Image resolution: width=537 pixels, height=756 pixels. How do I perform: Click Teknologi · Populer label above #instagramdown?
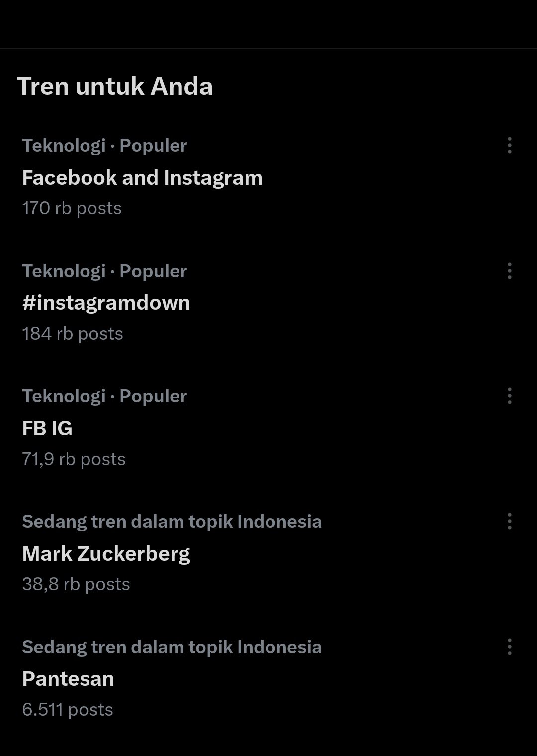click(x=104, y=271)
